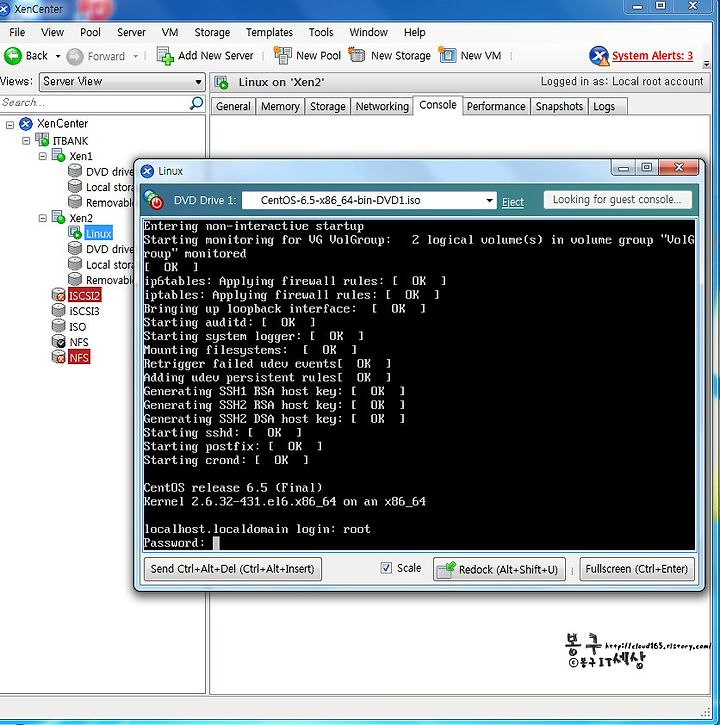
Task: Click the default NFS storage icon with checkmark
Action: tap(58, 342)
